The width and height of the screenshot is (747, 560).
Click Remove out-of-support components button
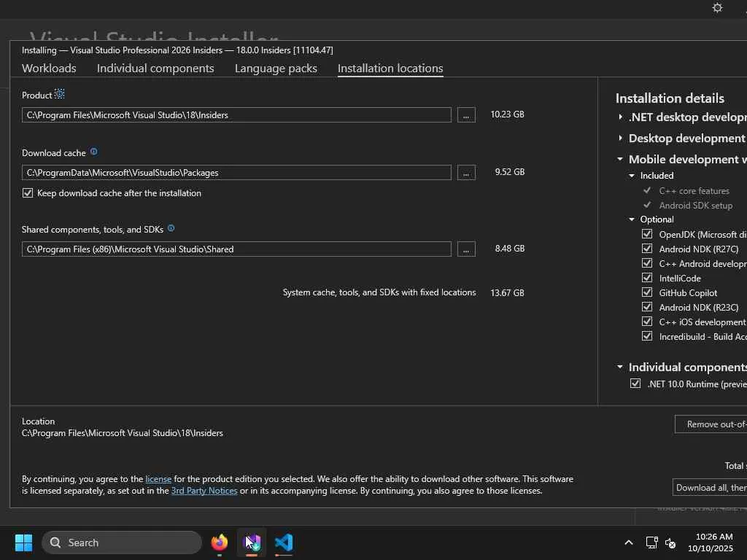(x=711, y=424)
